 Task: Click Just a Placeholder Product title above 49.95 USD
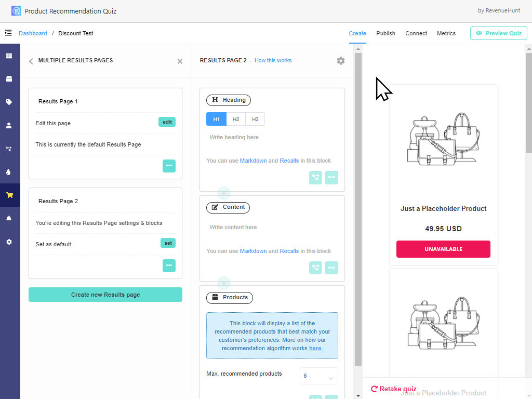click(443, 209)
